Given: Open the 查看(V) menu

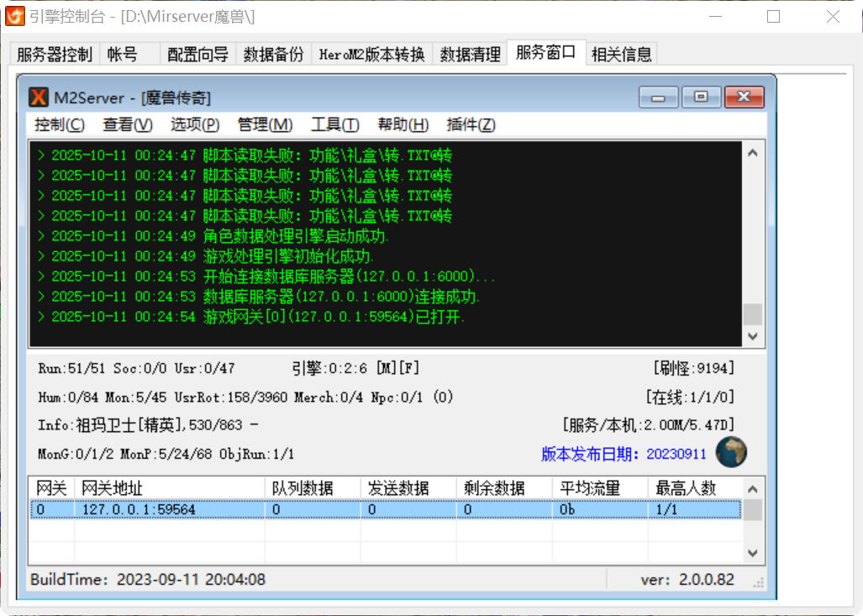Looking at the screenshot, I should pyautogui.click(x=127, y=124).
